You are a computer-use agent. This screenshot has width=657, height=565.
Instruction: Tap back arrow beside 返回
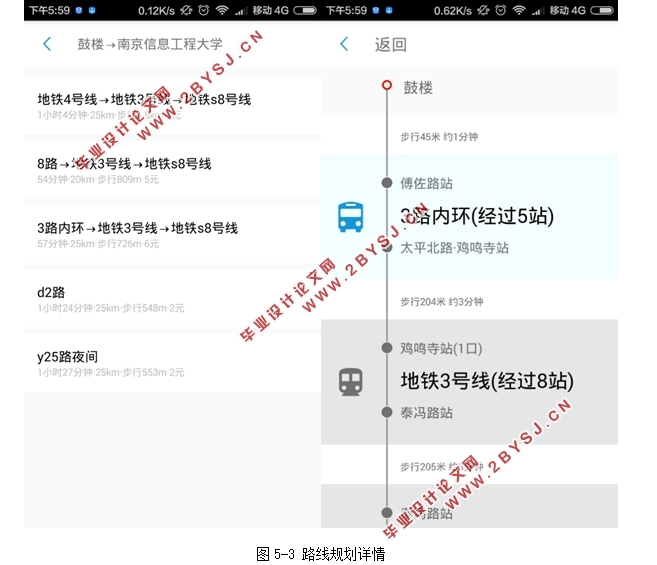click(344, 44)
